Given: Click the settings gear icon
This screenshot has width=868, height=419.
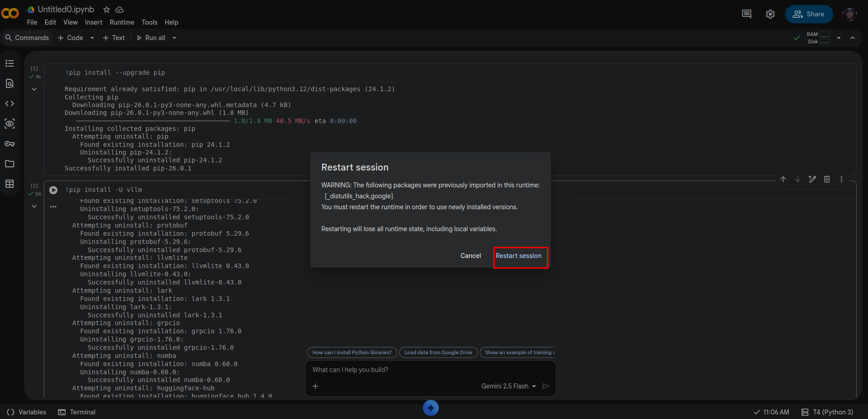Looking at the screenshot, I should point(770,14).
